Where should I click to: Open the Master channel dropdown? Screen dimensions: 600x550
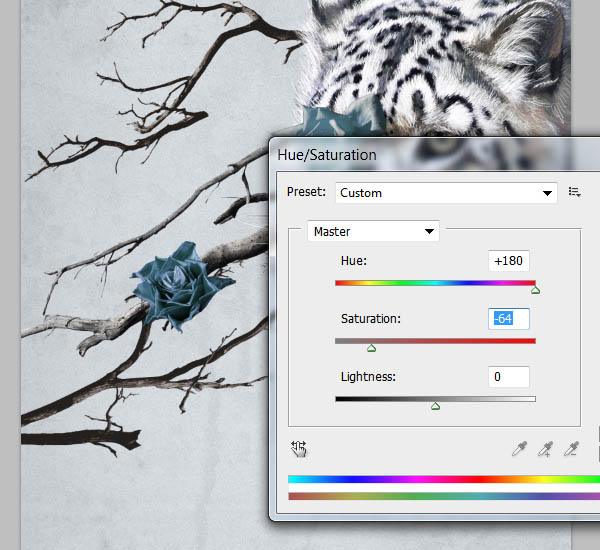tap(373, 231)
